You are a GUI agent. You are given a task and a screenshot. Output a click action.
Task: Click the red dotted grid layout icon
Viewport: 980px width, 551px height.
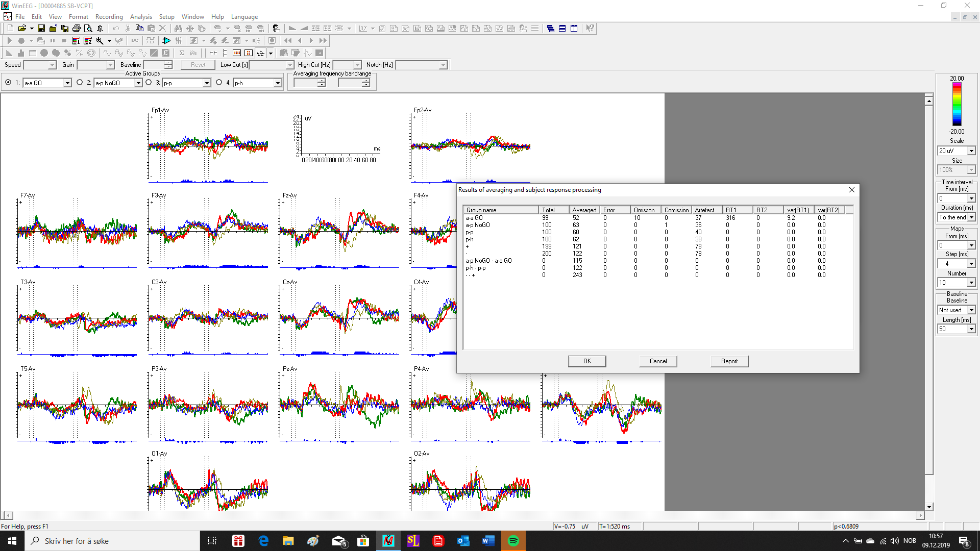tap(237, 53)
